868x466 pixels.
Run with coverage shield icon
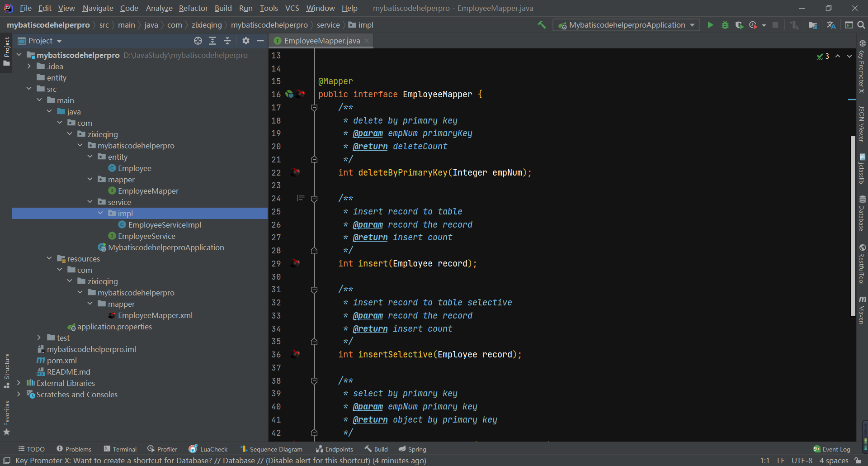point(739,25)
